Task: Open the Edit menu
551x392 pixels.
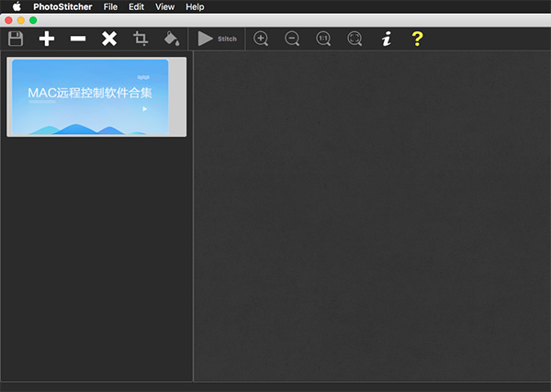Action: (136, 6)
